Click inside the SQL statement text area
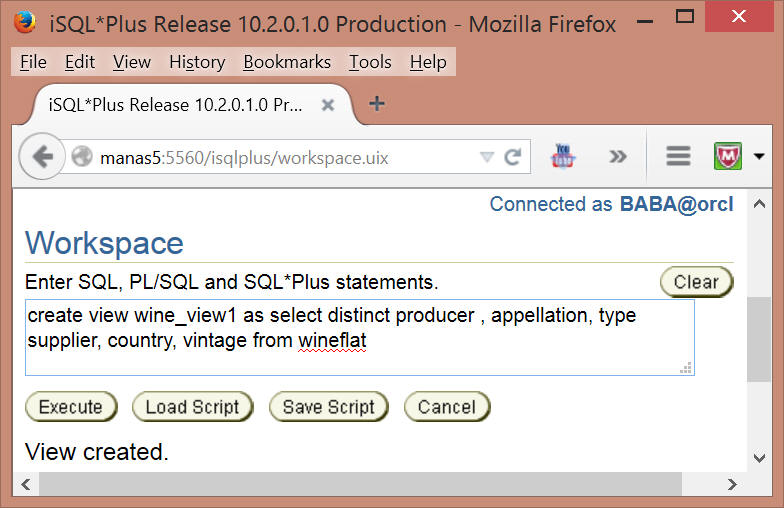The image size is (784, 508). [x=360, y=338]
